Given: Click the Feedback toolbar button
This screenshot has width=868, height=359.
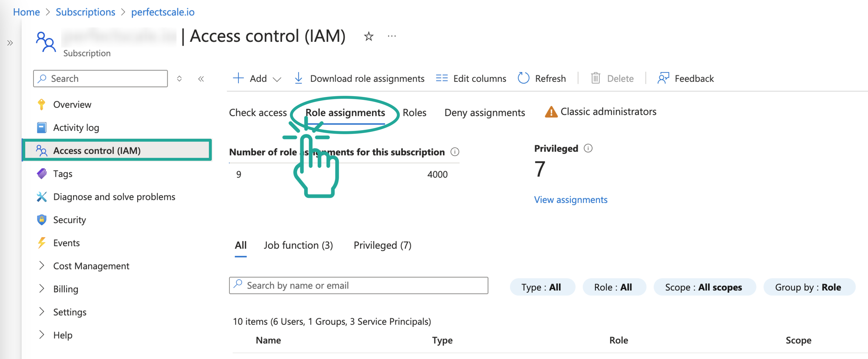Looking at the screenshot, I should click(686, 78).
